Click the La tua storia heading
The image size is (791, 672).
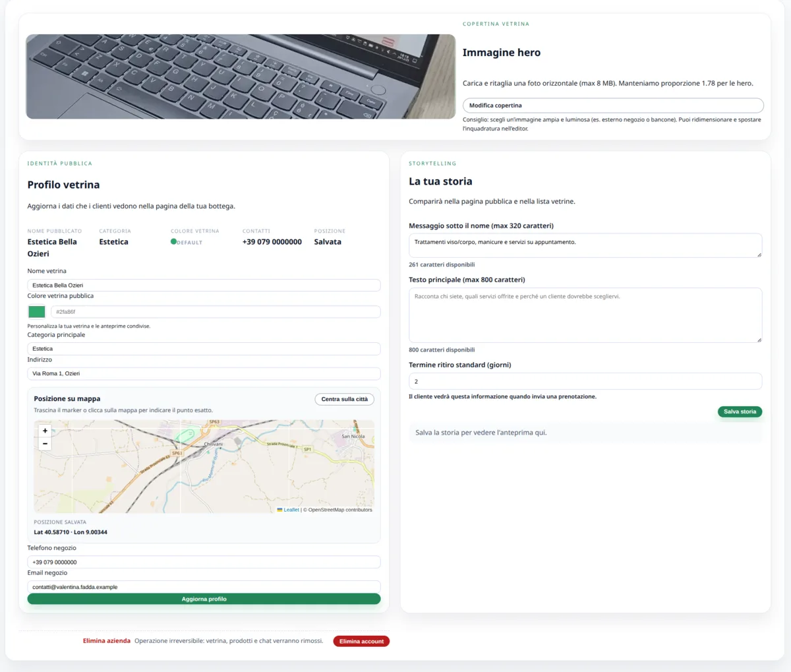440,181
